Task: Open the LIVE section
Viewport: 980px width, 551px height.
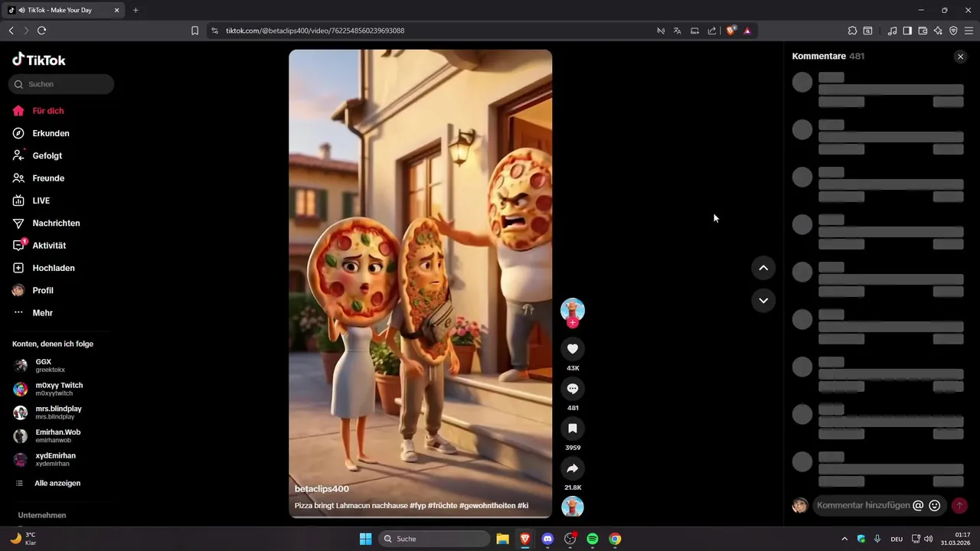Action: pos(41,201)
